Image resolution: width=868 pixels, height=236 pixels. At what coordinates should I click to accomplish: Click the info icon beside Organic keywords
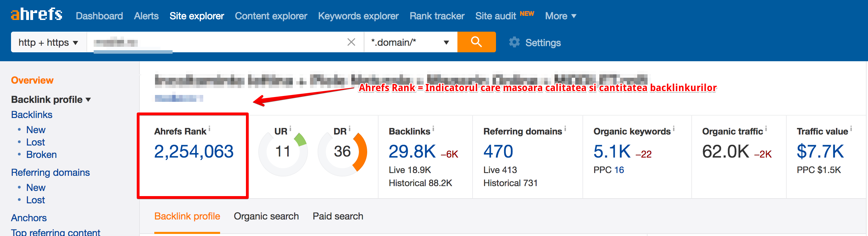674,129
